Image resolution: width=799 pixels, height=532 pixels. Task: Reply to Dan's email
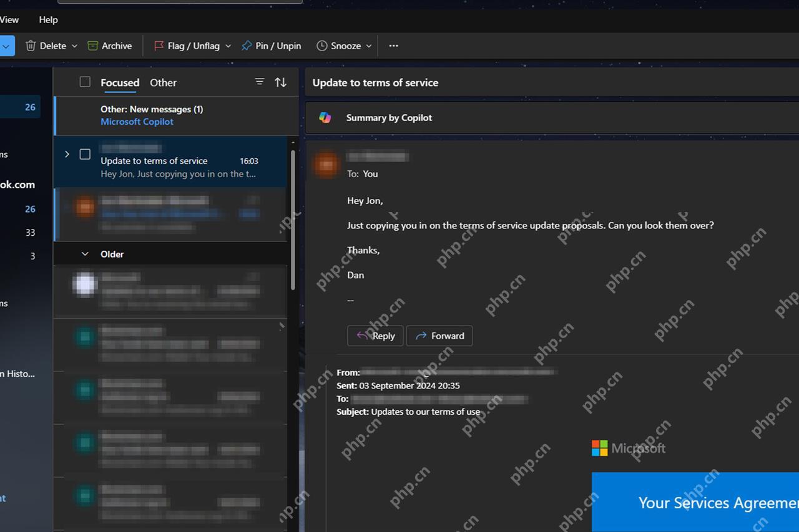[375, 336]
